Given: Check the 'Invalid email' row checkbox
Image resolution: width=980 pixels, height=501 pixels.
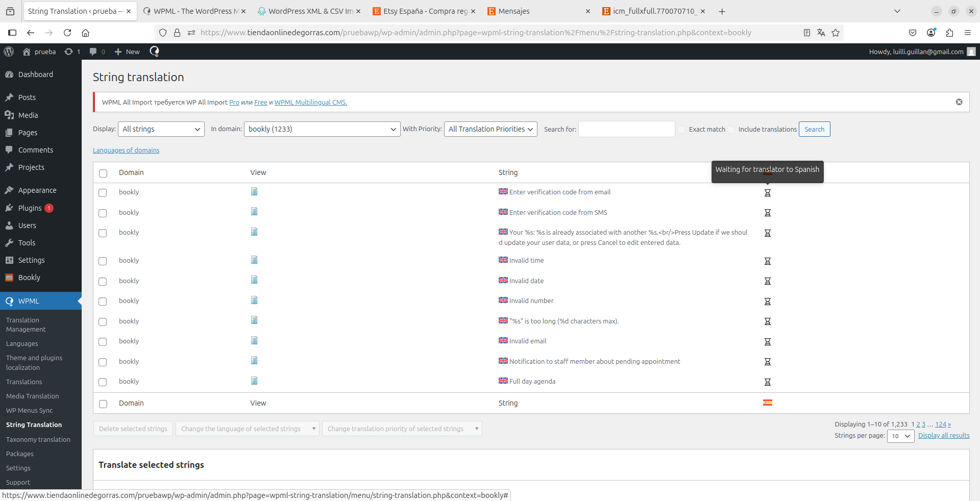Looking at the screenshot, I should click(x=103, y=342).
